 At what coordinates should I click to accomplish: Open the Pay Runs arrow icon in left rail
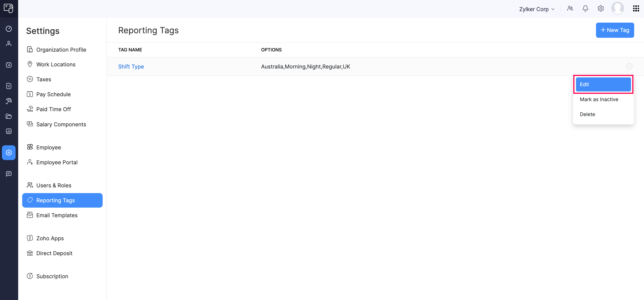coord(9,65)
